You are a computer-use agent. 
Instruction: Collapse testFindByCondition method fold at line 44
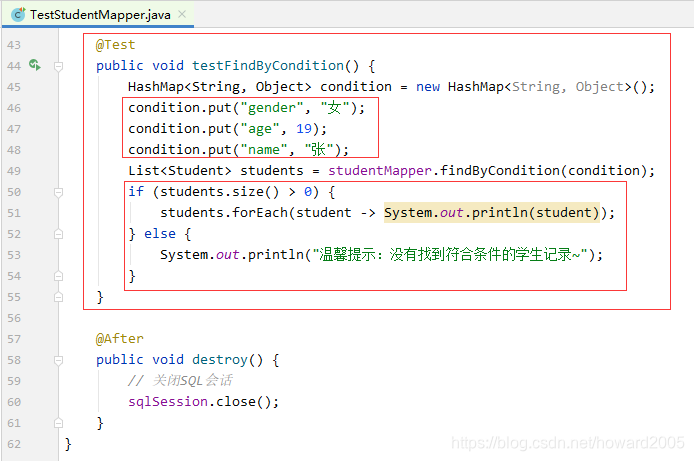click(x=58, y=66)
